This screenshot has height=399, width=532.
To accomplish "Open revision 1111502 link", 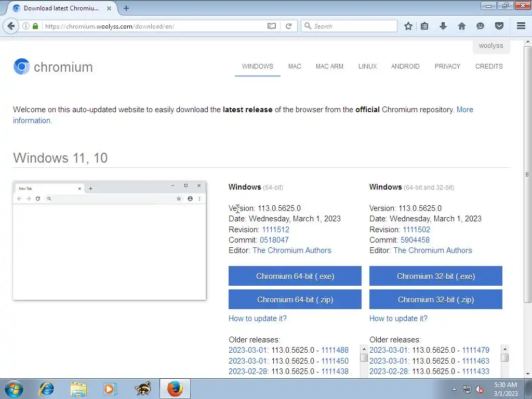I will [x=416, y=230].
